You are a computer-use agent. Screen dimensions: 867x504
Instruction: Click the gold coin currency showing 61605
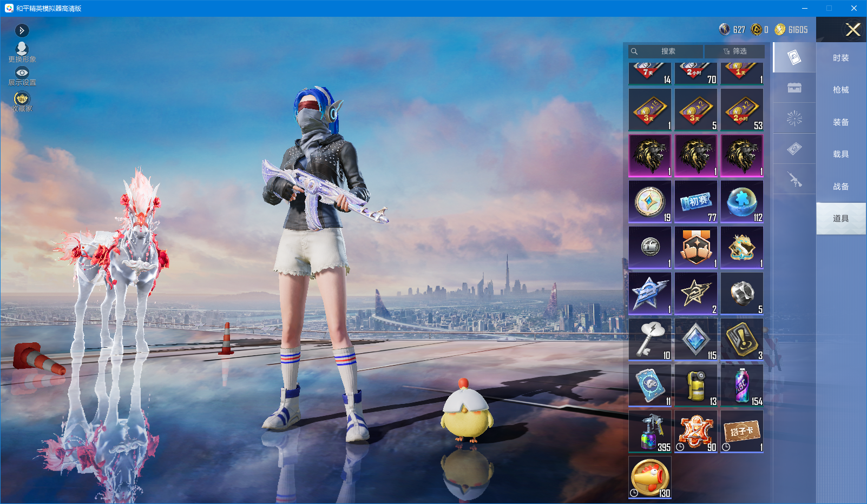coord(791,30)
